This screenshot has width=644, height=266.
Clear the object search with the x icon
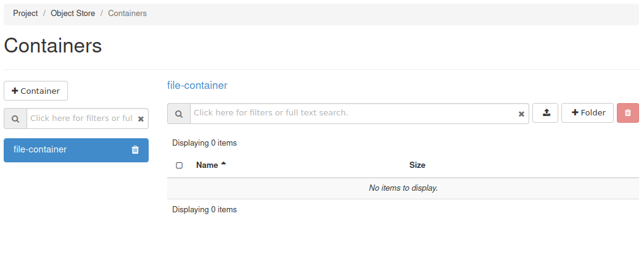pyautogui.click(x=521, y=114)
